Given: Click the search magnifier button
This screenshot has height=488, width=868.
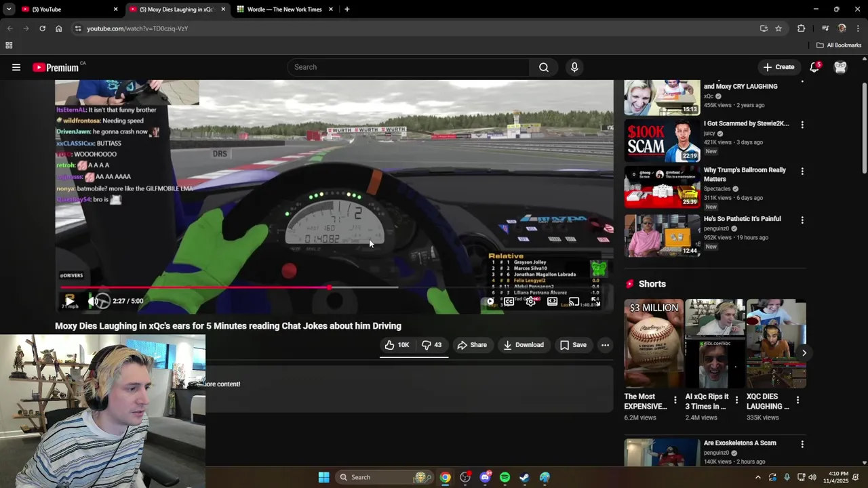Looking at the screenshot, I should (544, 67).
